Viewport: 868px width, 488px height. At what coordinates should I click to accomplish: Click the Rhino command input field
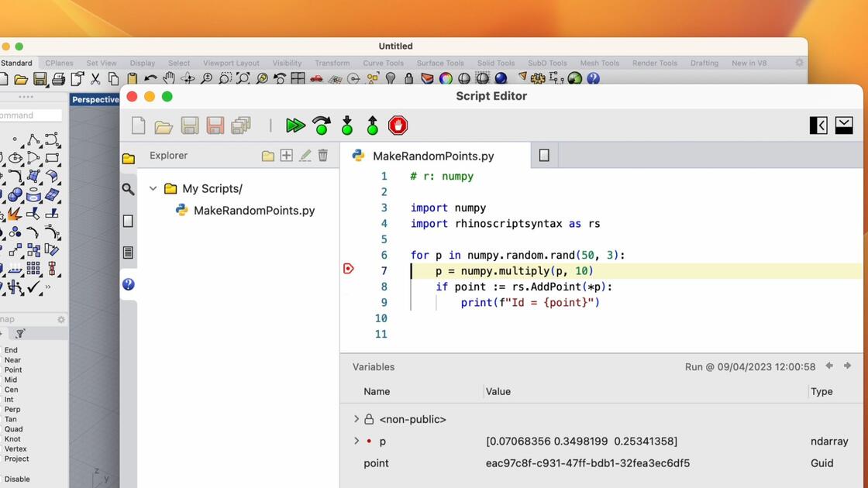click(30, 115)
